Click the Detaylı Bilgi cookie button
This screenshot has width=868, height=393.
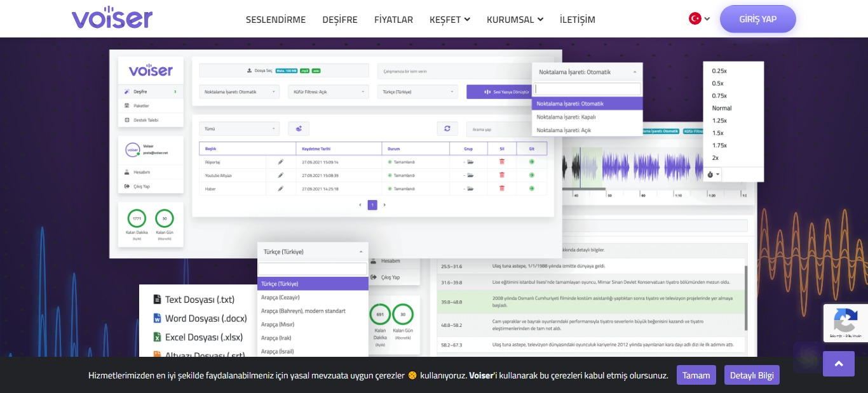pos(752,375)
